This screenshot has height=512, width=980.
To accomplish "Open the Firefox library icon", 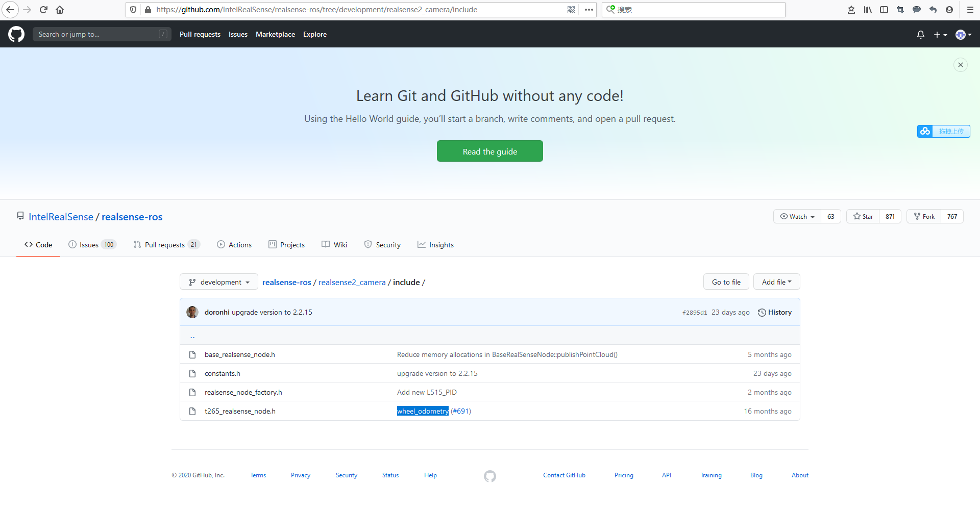I will click(x=868, y=10).
